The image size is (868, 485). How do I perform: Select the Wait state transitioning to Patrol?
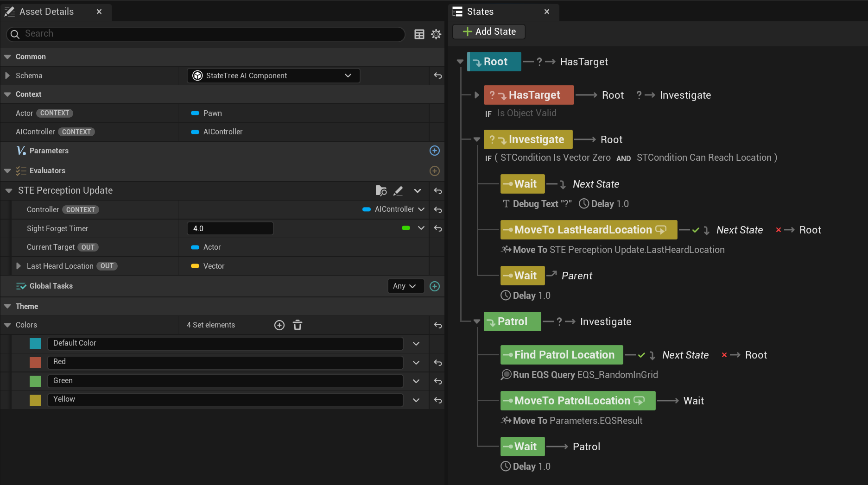coord(523,447)
